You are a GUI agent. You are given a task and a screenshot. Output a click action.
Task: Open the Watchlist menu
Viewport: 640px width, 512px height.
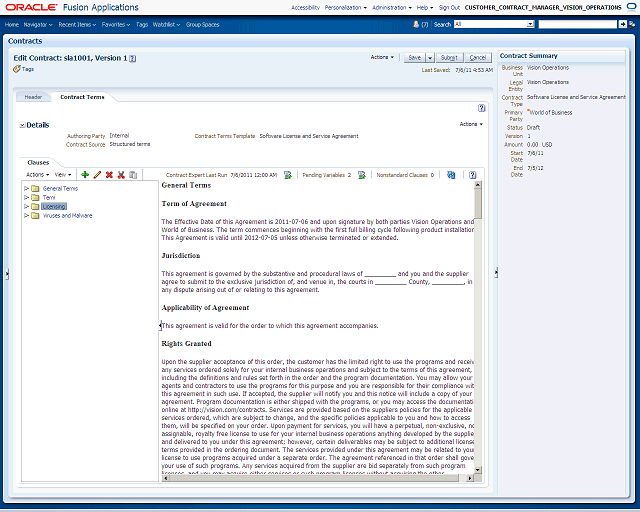[x=167, y=24]
